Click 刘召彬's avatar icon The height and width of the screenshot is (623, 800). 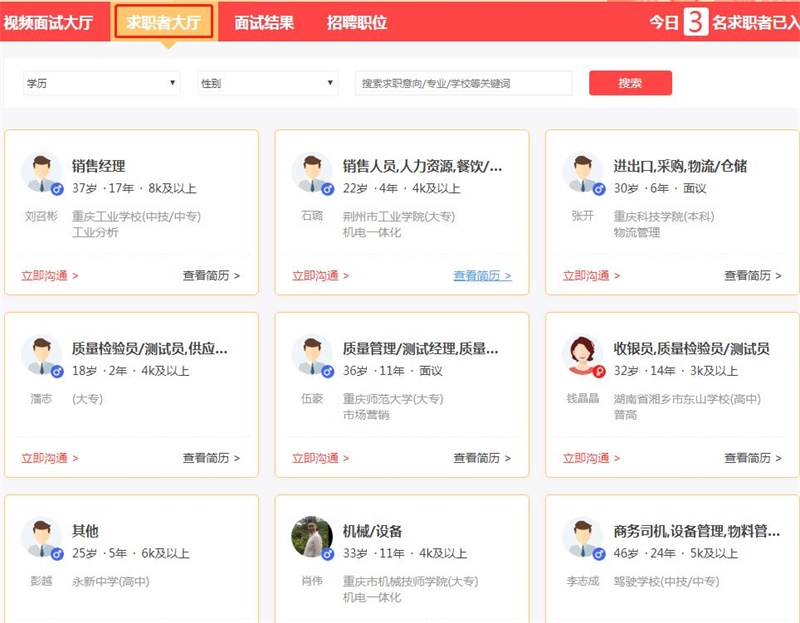pyautogui.click(x=41, y=173)
